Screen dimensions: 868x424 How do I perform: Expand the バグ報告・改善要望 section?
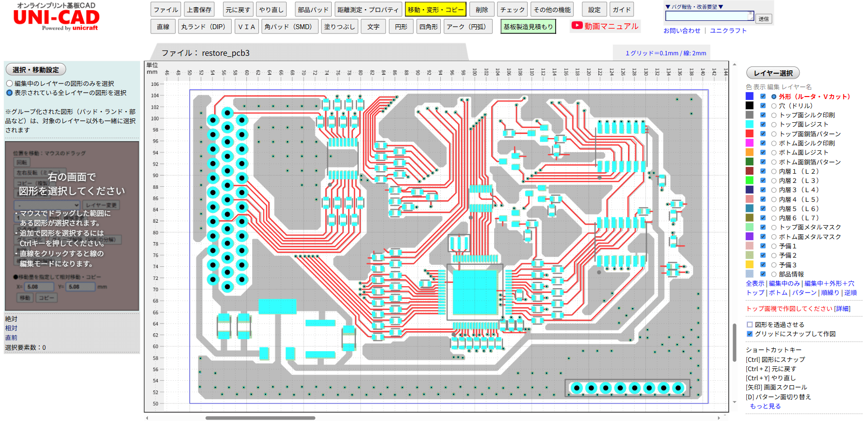pos(694,7)
